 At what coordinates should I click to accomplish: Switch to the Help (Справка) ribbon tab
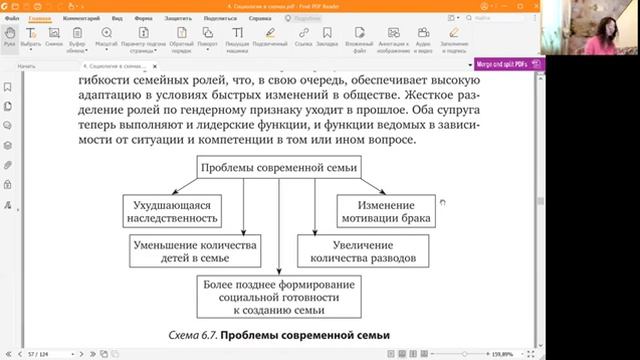260,18
